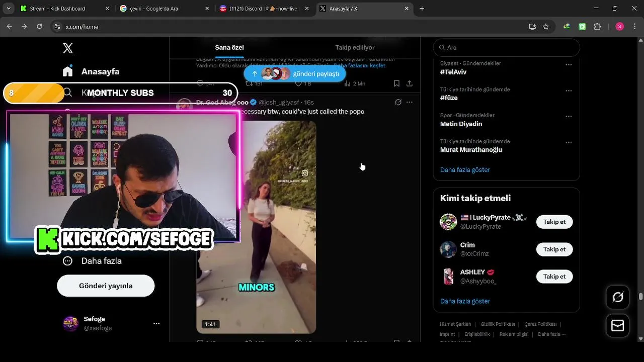Open Çerez Politikası footer link
The height and width of the screenshot is (362, 644).
tap(540, 324)
